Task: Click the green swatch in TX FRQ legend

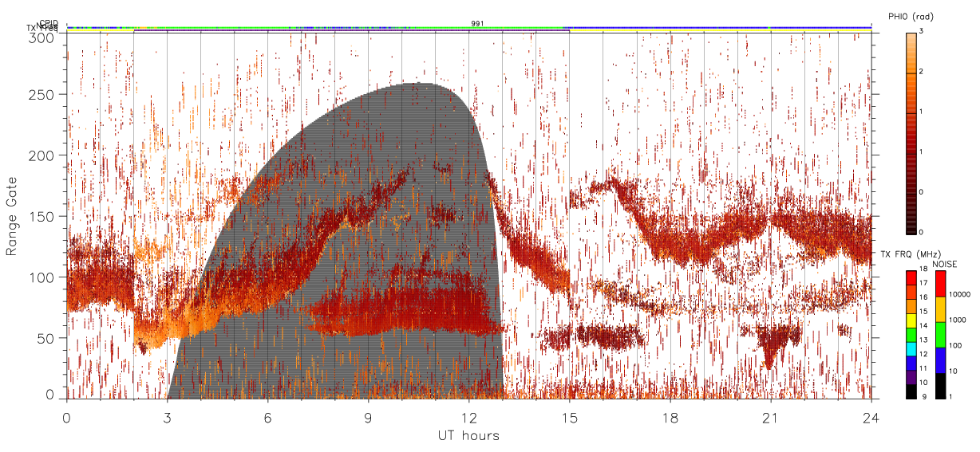Action: [x=911, y=334]
